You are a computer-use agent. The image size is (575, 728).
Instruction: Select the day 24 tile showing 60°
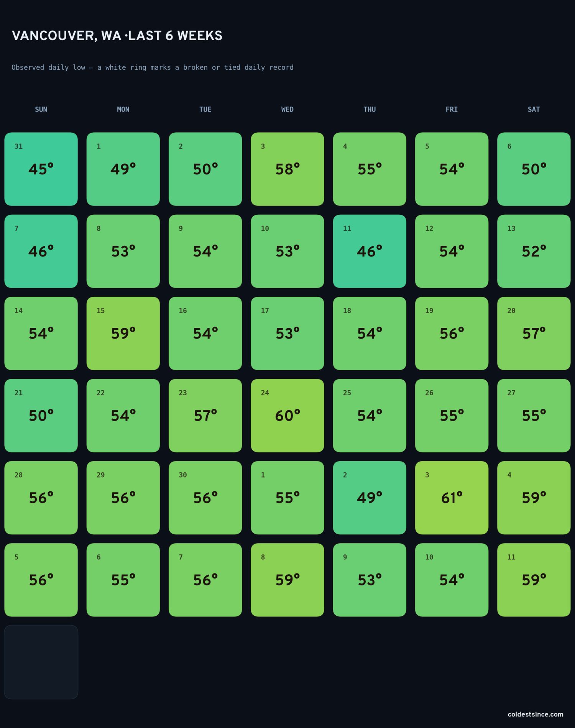287,416
